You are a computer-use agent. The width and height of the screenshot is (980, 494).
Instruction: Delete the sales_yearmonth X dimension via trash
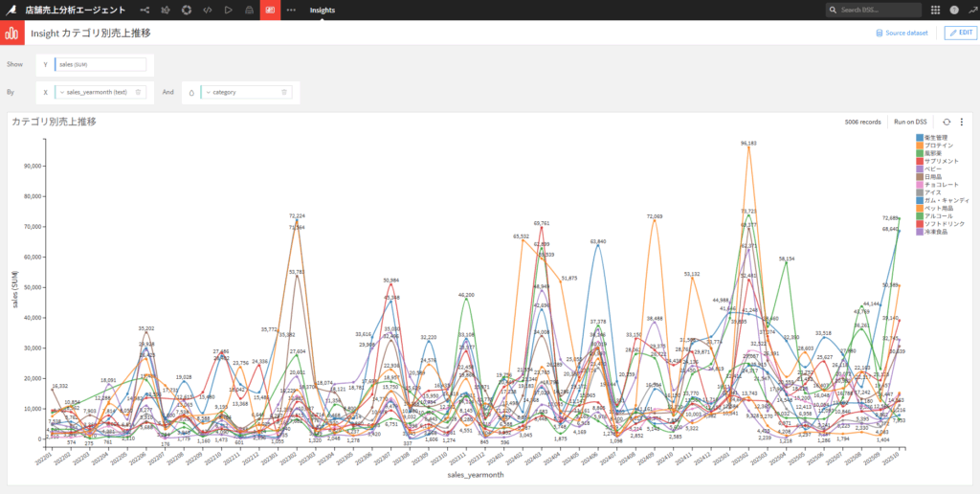pos(138,92)
